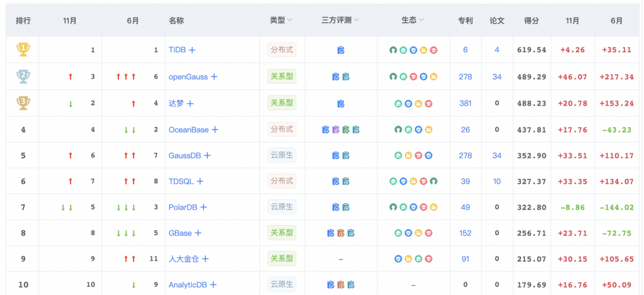Click the blue clipboard icon in 达梦 row
This screenshot has height=295, width=644.
click(341, 103)
